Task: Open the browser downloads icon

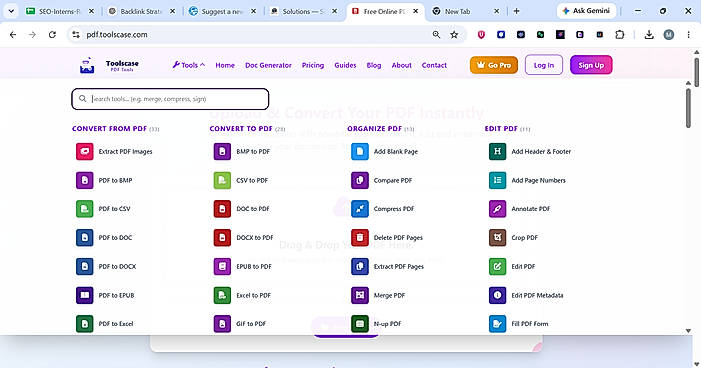Action: (649, 34)
